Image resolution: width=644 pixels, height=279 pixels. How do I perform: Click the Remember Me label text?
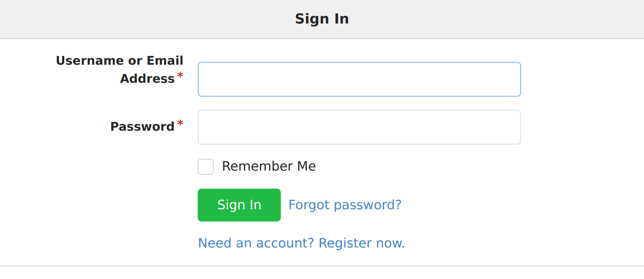[269, 166]
